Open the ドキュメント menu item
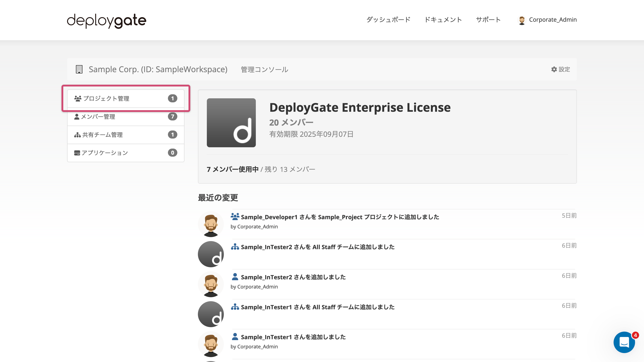 point(443,20)
